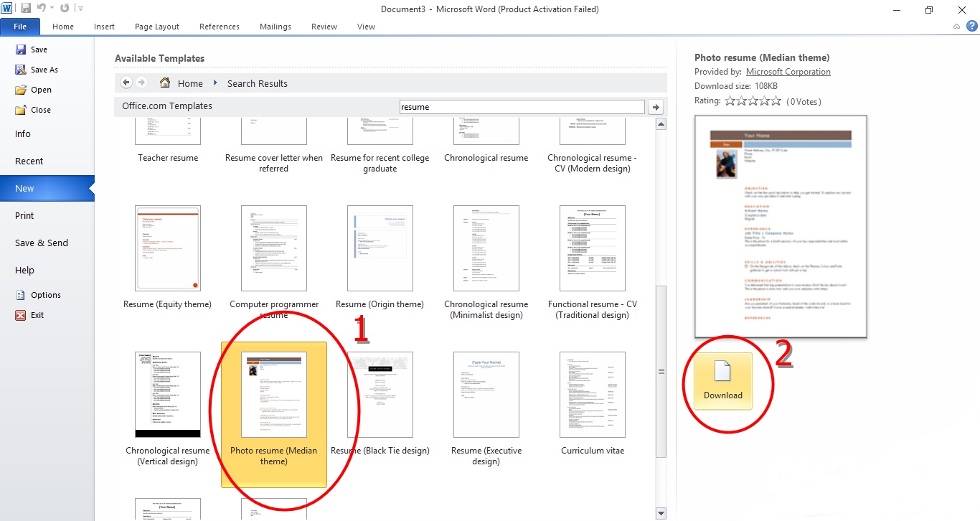Click the search arrow to search templates again
Image resolution: width=980 pixels, height=521 pixels.
(x=655, y=106)
